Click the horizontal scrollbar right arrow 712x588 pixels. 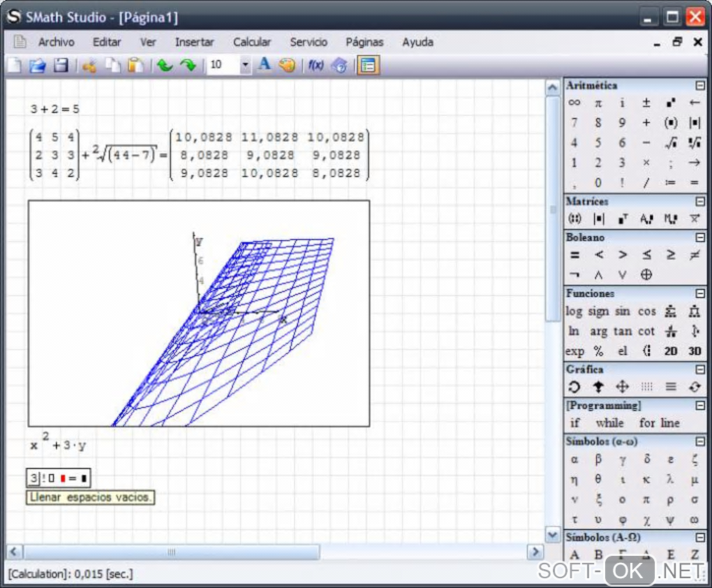pyautogui.click(x=535, y=552)
